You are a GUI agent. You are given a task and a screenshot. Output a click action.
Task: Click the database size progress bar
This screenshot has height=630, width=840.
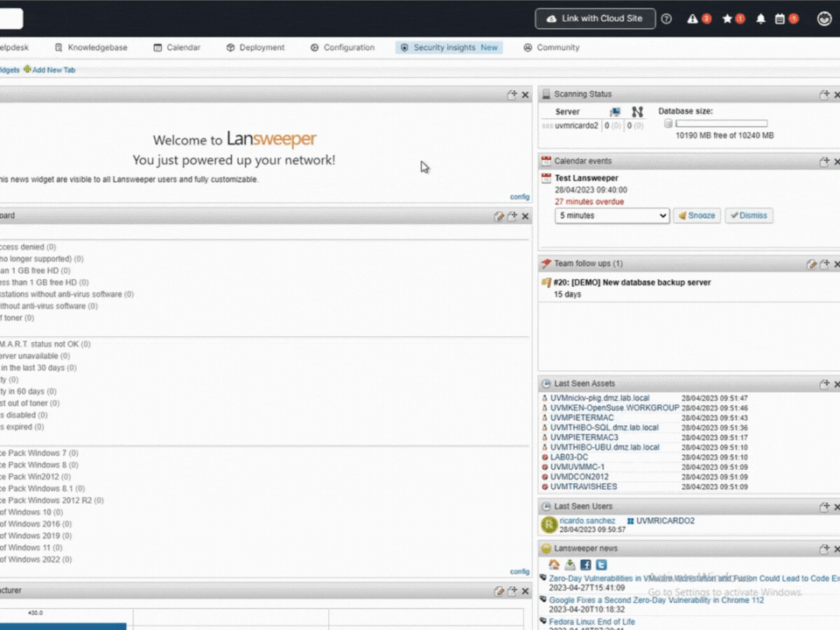[x=721, y=124]
